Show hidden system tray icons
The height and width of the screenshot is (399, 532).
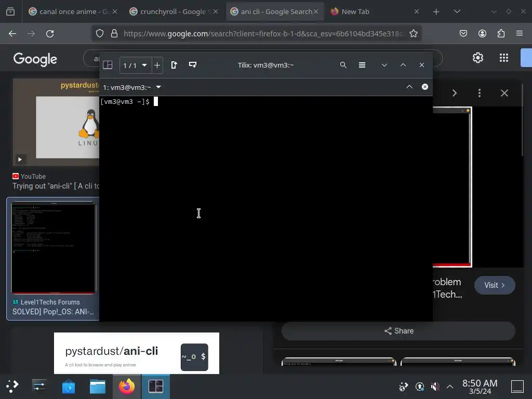coord(450,387)
